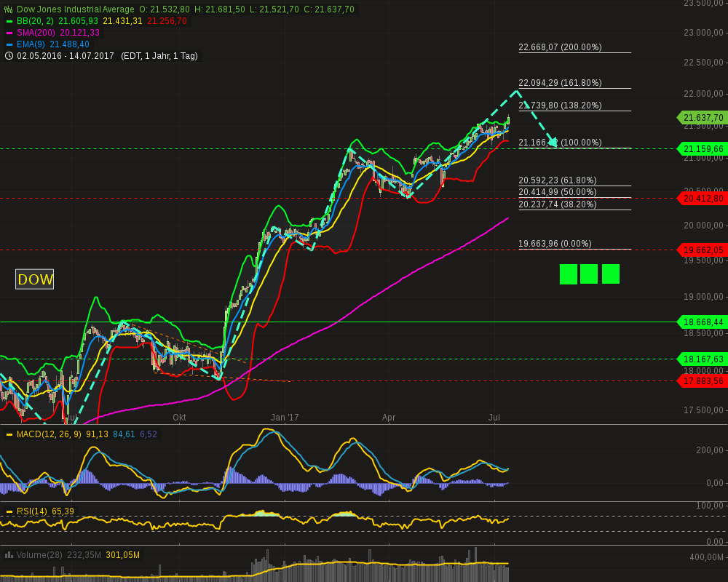728x582 pixels.
Task: Click the Fibonacci level 20.592,23 (61.80%)
Action: pyautogui.click(x=558, y=180)
